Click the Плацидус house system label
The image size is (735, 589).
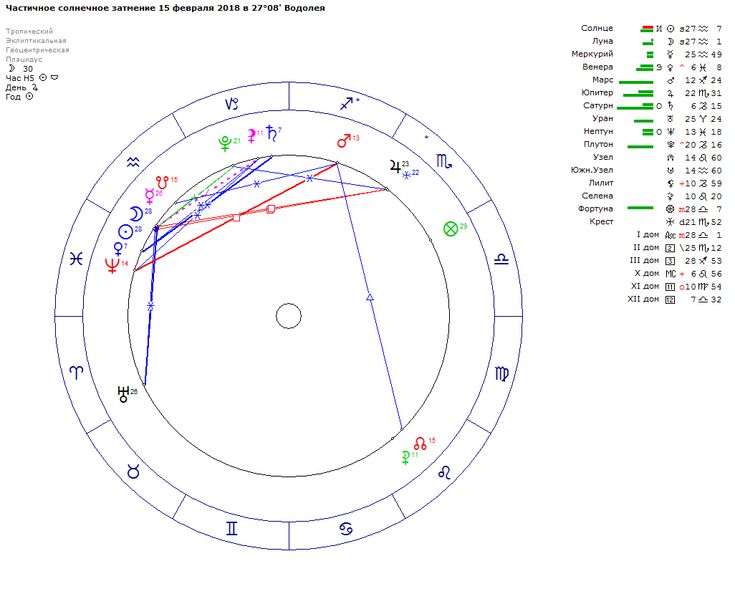[x=26, y=59]
